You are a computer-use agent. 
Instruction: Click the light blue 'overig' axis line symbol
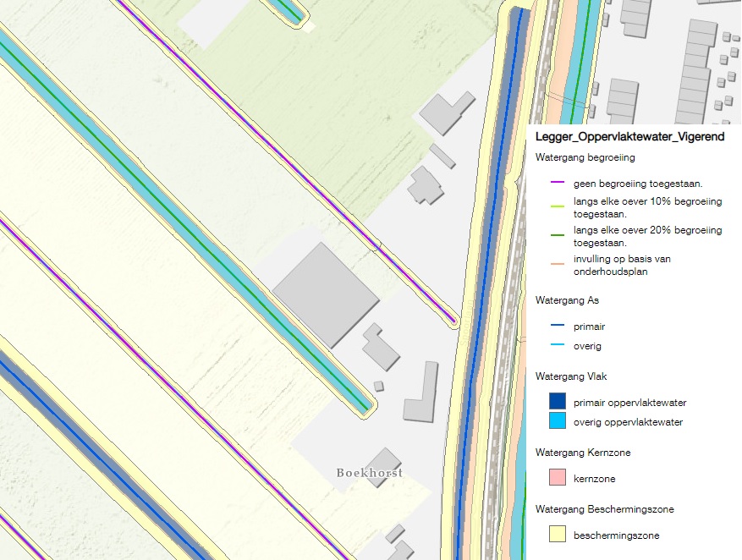tap(558, 345)
